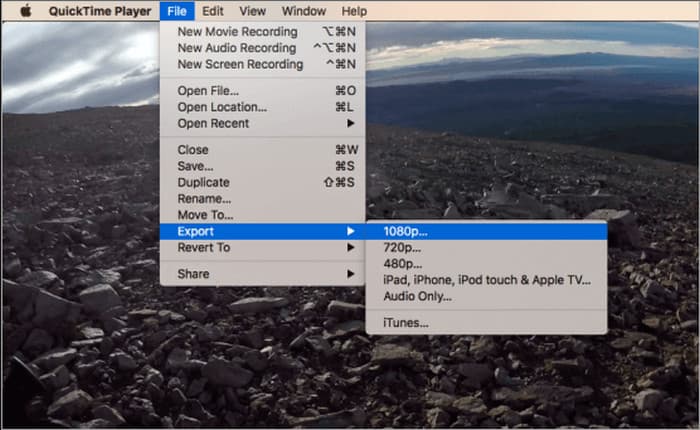Select Open Location...

262,107
